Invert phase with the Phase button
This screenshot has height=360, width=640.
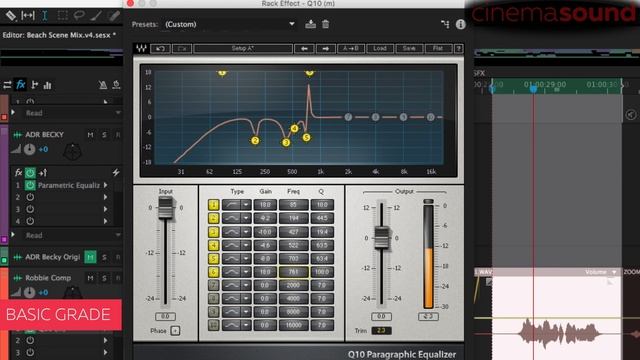click(x=175, y=331)
